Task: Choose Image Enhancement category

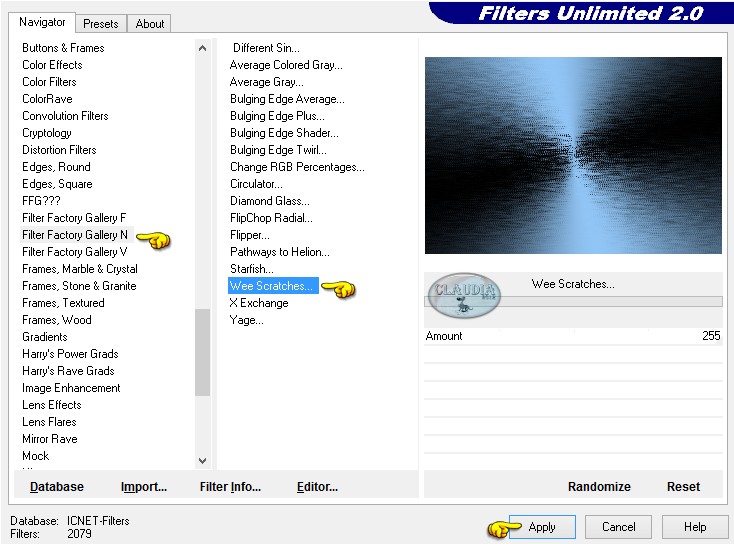Action: click(x=71, y=388)
